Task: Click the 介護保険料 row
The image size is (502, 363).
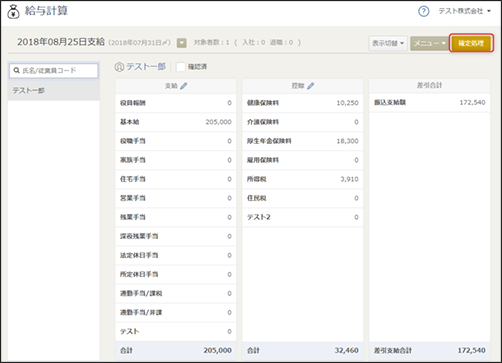Action: point(303,122)
